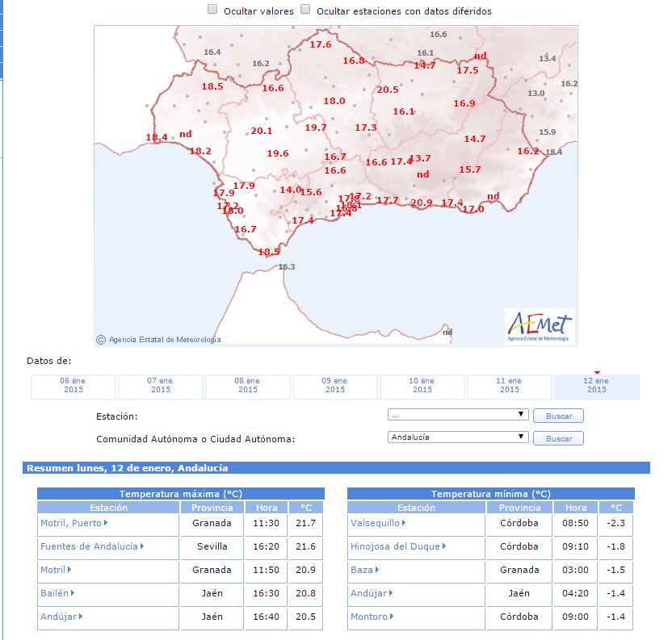Click arrow icon next to Baza
The image size is (672, 640).
point(377,570)
